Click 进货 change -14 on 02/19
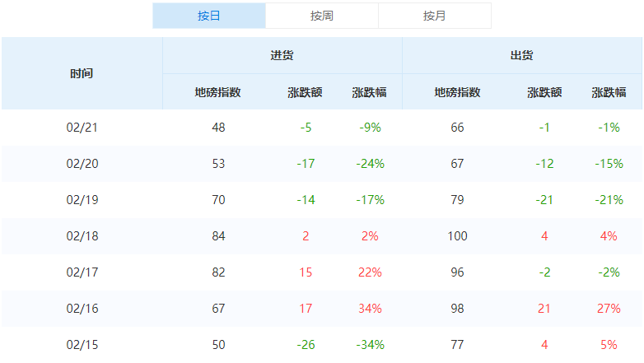Screen dimensions: 644x363 [x=306, y=200]
